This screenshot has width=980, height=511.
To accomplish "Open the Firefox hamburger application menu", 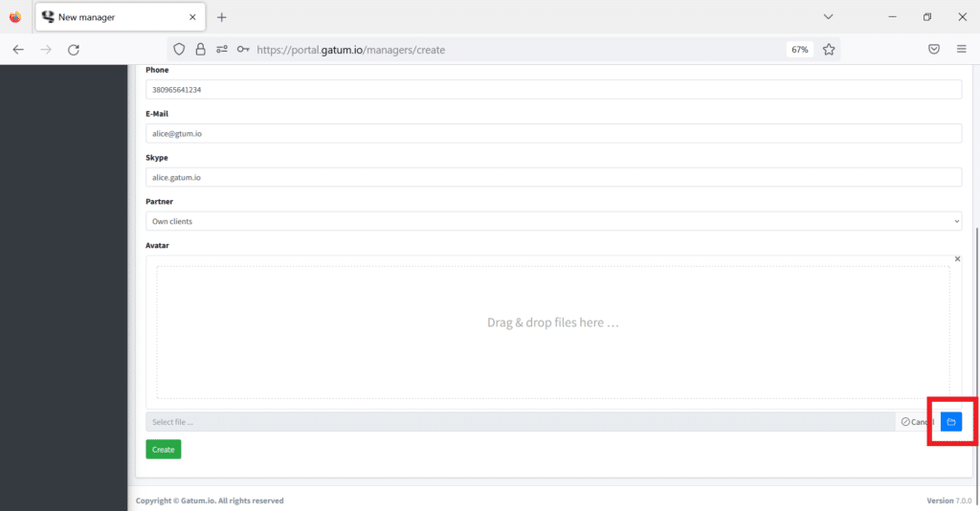I will [962, 50].
